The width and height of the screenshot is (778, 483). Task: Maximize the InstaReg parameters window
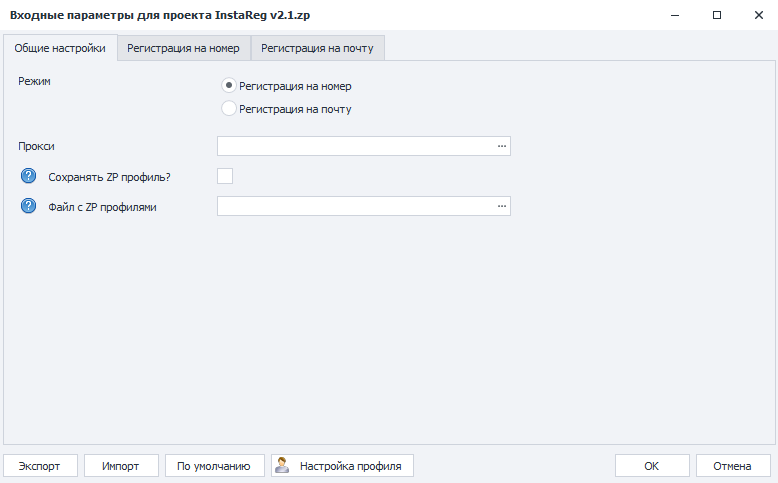(717, 15)
